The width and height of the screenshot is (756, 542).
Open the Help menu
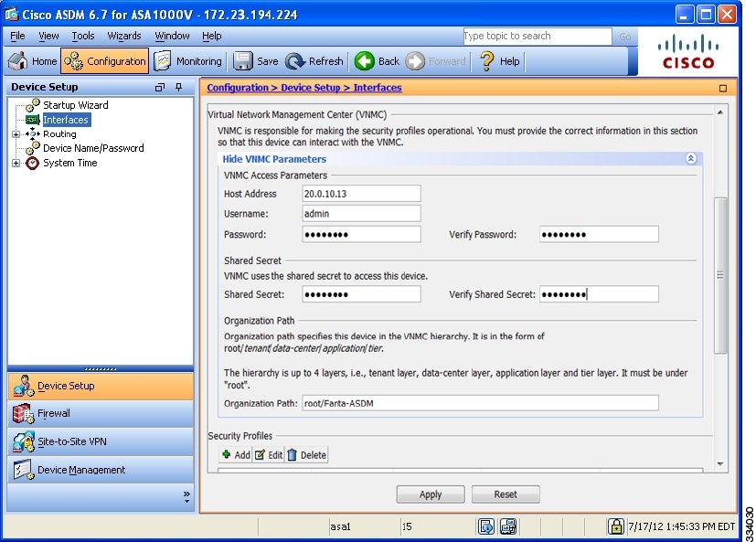(212, 36)
